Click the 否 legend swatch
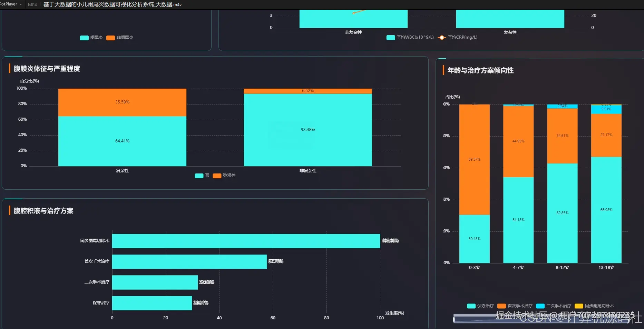 tap(199, 176)
